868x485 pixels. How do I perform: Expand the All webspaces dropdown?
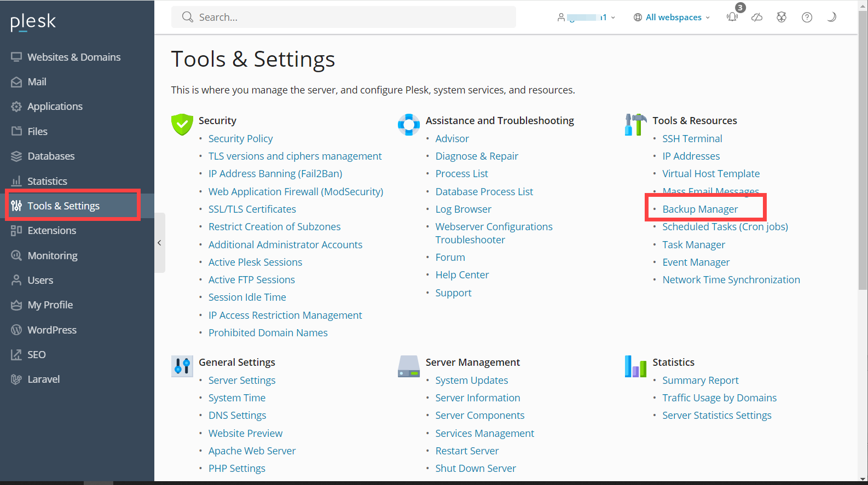pyautogui.click(x=672, y=17)
